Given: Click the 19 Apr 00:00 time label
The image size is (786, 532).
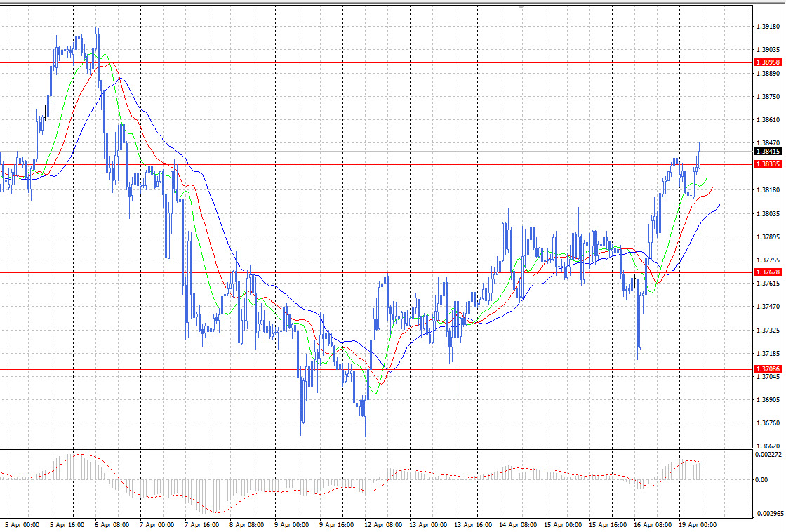Looking at the screenshot, I should 698,525.
